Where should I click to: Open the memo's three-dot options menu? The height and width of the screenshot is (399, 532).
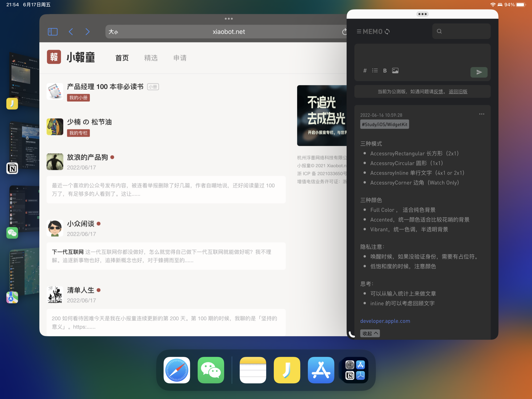[x=481, y=114]
